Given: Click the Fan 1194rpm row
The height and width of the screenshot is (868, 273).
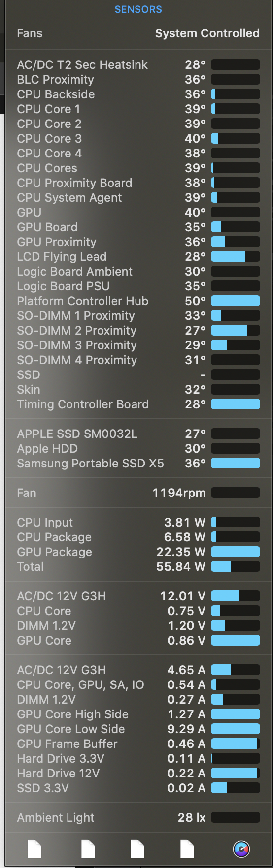Looking at the screenshot, I should (138, 493).
